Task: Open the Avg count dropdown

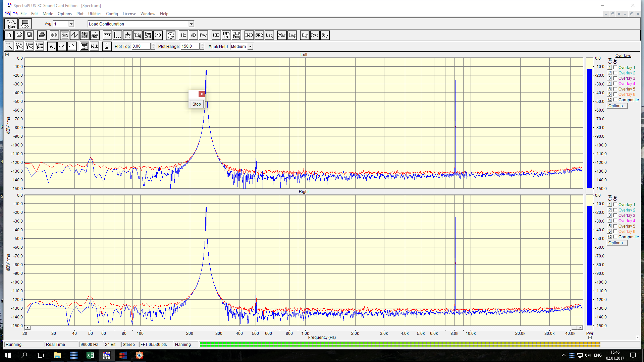Action: tap(71, 24)
